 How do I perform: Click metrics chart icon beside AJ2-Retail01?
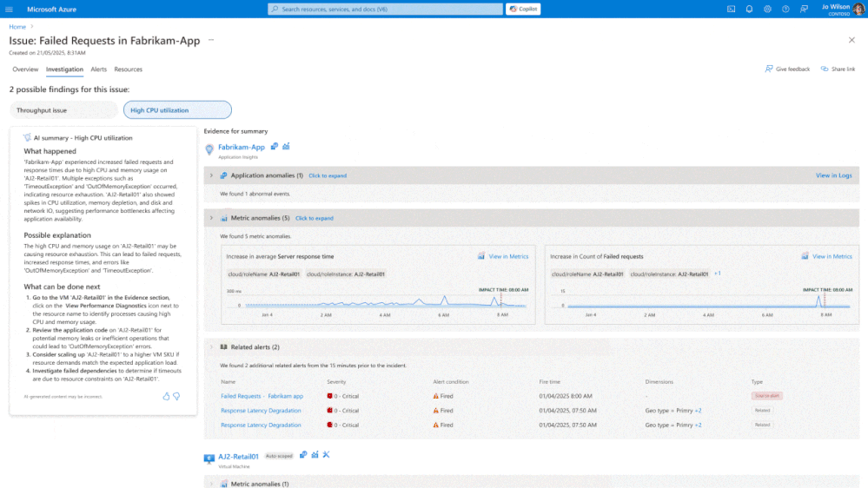(315, 455)
